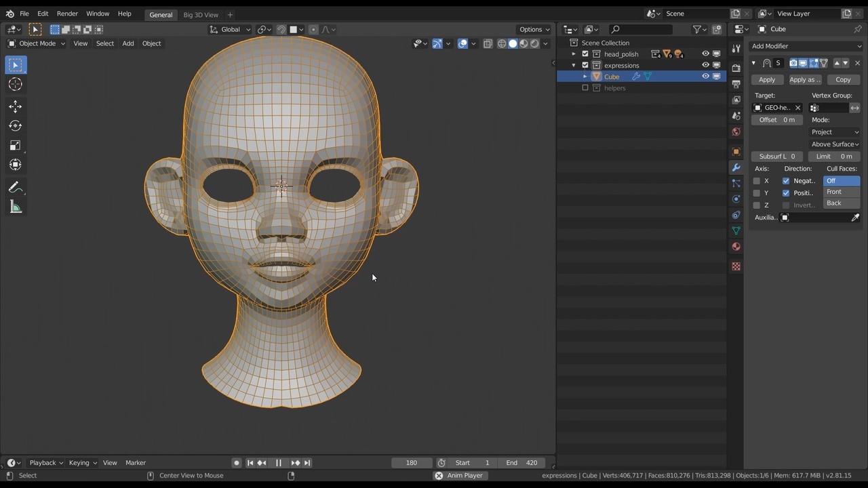The height and width of the screenshot is (488, 868).
Task: Select the Annotate tool
Action: click(15, 188)
